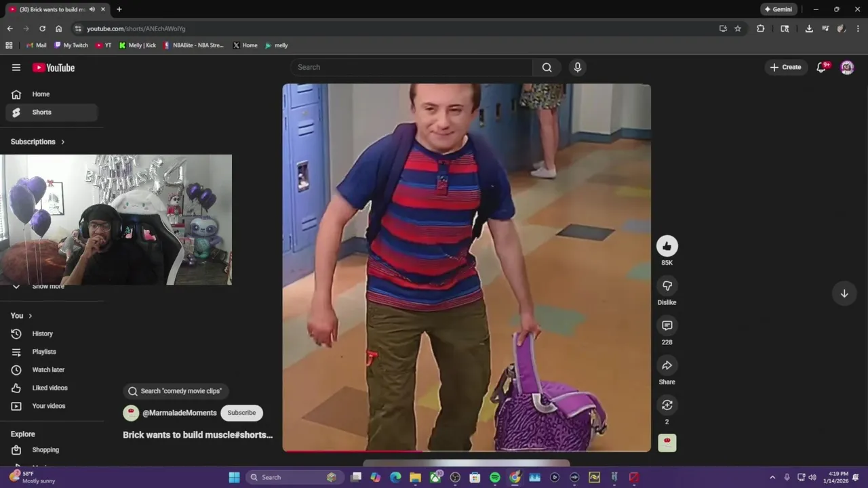Go to the YouTube logo home link
This screenshot has width=868, height=488.
coord(54,67)
